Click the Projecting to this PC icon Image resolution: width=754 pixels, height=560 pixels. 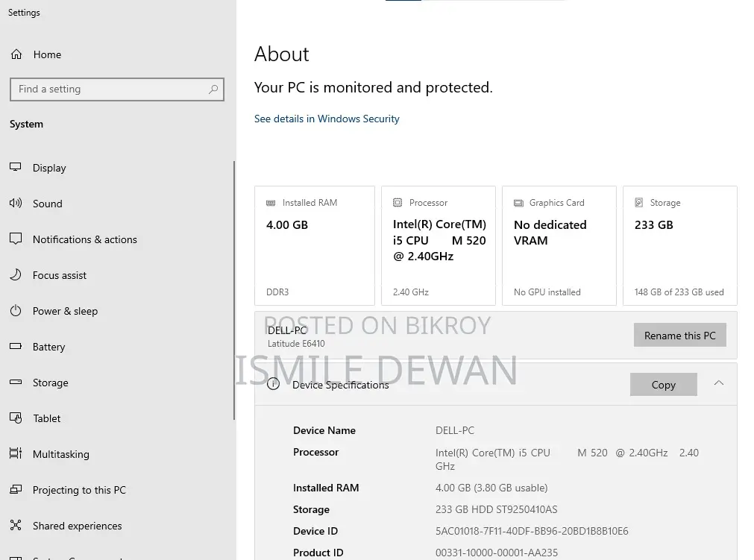coord(16,489)
